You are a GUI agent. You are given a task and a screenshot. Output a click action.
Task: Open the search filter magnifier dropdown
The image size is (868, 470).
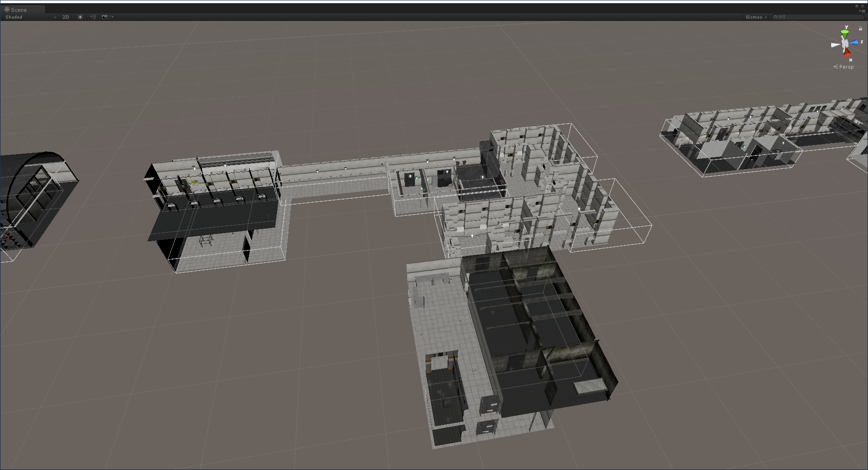click(x=776, y=17)
